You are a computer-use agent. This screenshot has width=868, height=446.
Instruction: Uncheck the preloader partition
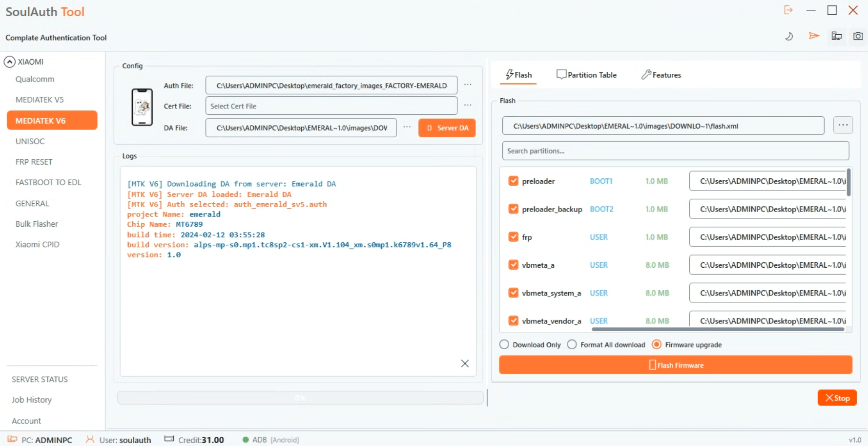[x=513, y=181]
